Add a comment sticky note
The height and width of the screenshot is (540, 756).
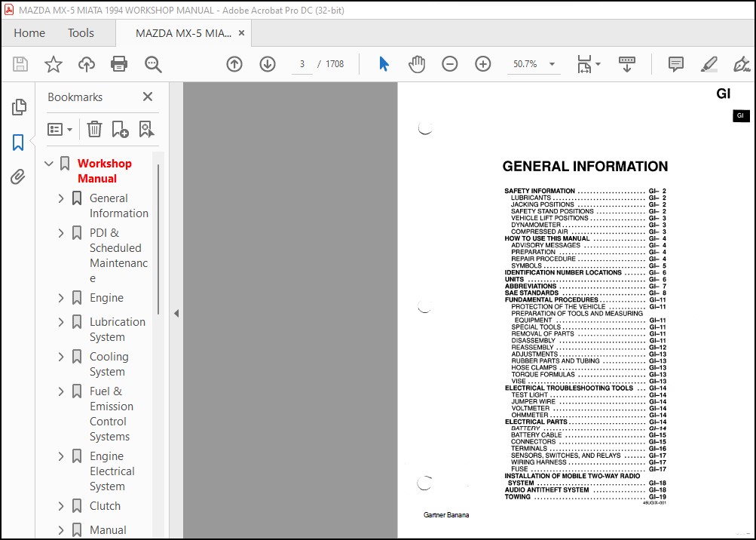676,64
